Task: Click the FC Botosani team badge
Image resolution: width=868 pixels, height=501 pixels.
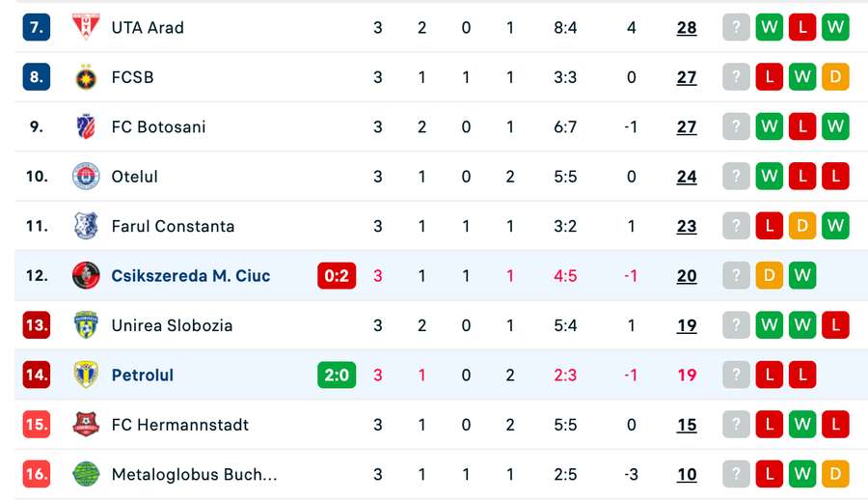Action: 86,126
